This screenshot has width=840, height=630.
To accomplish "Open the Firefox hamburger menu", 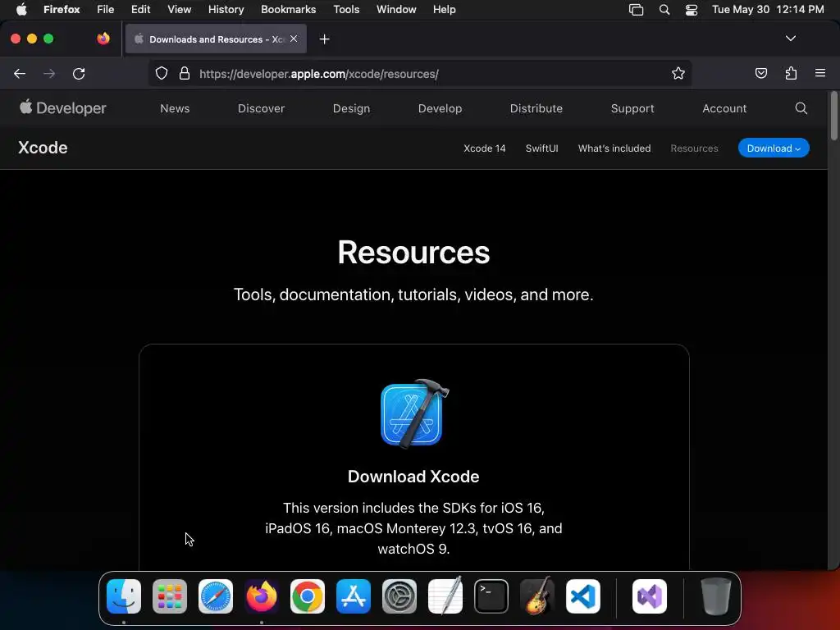I will [820, 73].
